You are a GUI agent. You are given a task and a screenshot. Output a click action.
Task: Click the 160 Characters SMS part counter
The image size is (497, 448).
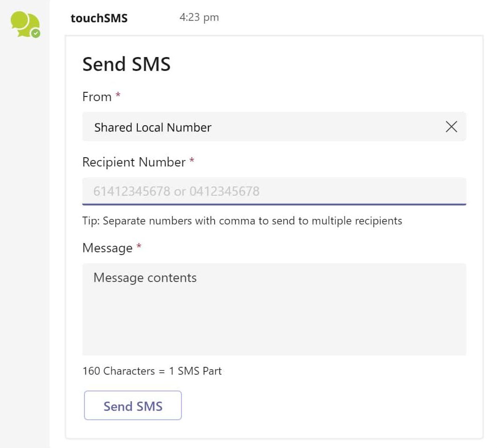pyautogui.click(x=152, y=371)
